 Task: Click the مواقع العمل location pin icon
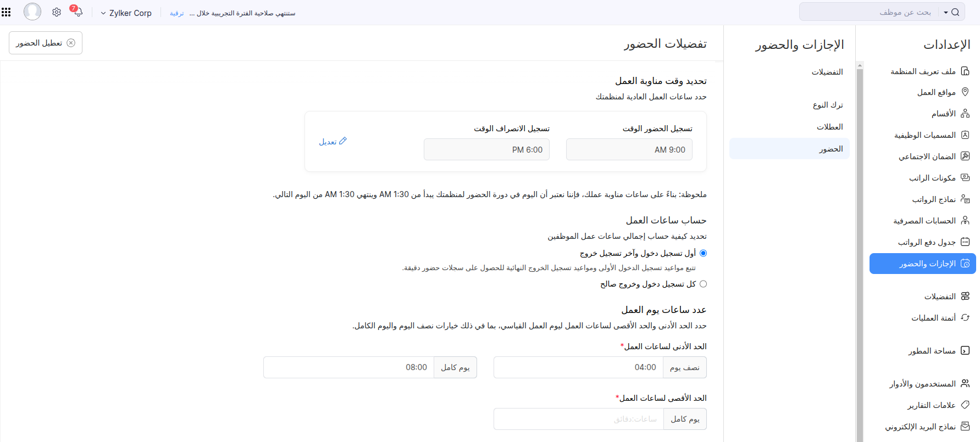pyautogui.click(x=965, y=92)
